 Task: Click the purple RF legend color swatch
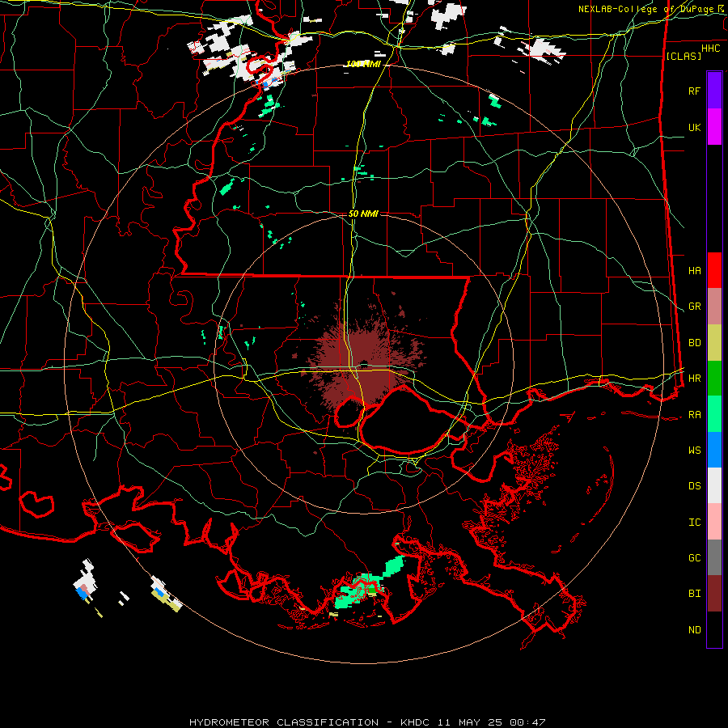click(714, 91)
